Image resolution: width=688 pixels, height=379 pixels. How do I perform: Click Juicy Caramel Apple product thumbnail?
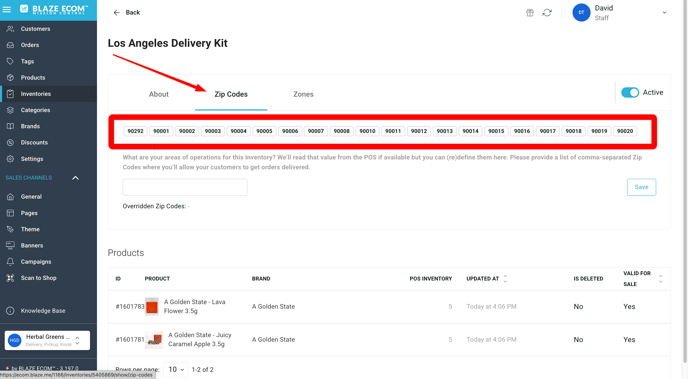pyautogui.click(x=154, y=340)
